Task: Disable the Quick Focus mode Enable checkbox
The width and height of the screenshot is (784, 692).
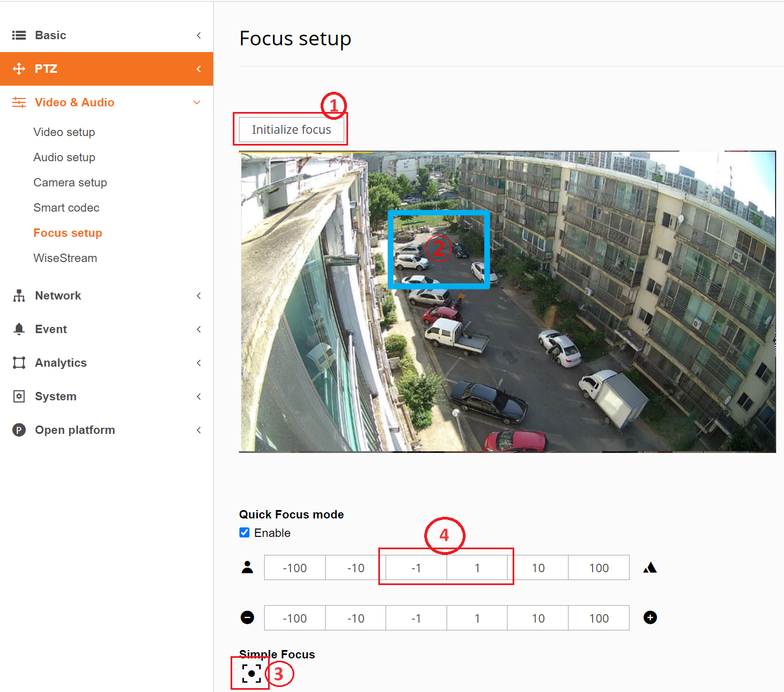Action: click(x=245, y=532)
